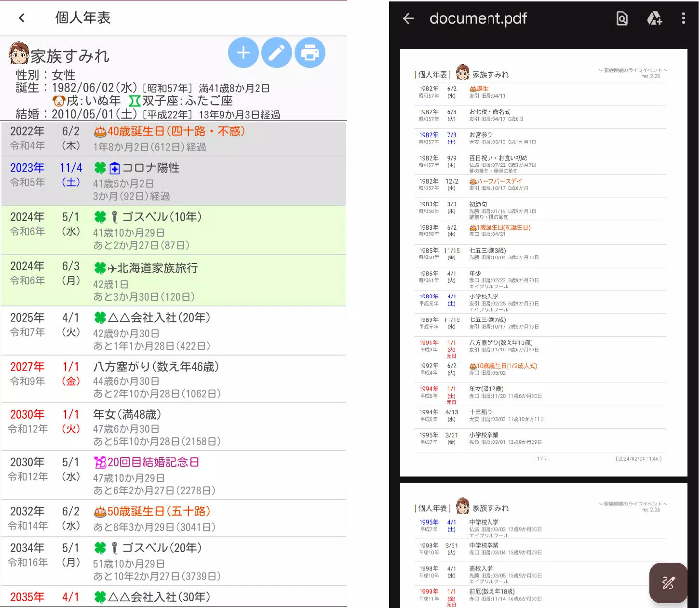
Task: Select the 八方塞がり(数え年46歳) row
Action: 174,380
